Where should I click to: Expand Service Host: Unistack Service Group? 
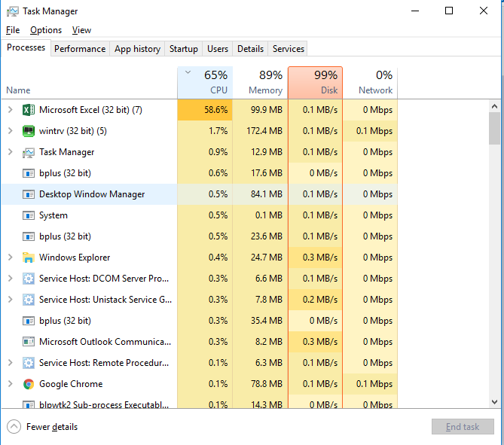click(11, 300)
